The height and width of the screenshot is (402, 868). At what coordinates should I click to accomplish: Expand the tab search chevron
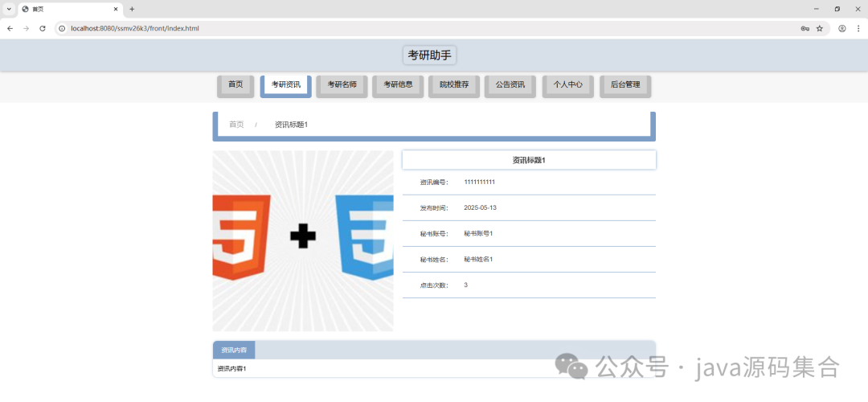pyautogui.click(x=9, y=9)
